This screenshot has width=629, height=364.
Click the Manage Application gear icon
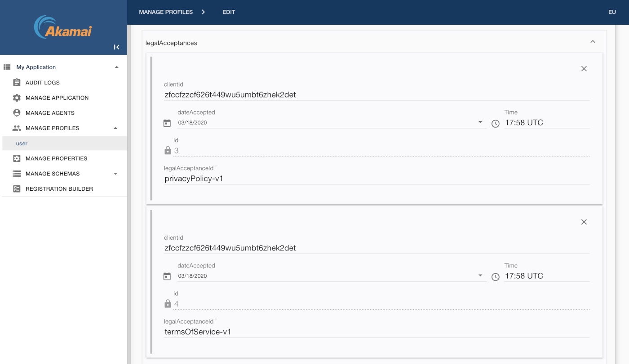17,98
